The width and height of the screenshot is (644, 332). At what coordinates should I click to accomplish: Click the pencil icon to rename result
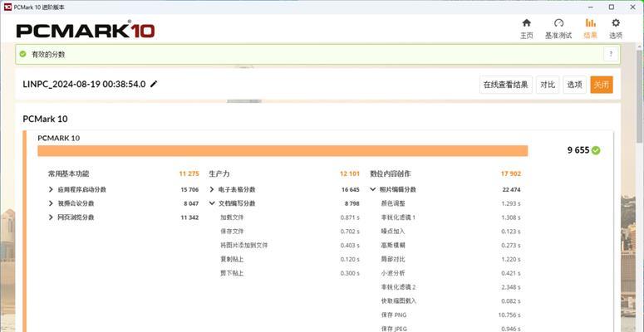(x=154, y=84)
